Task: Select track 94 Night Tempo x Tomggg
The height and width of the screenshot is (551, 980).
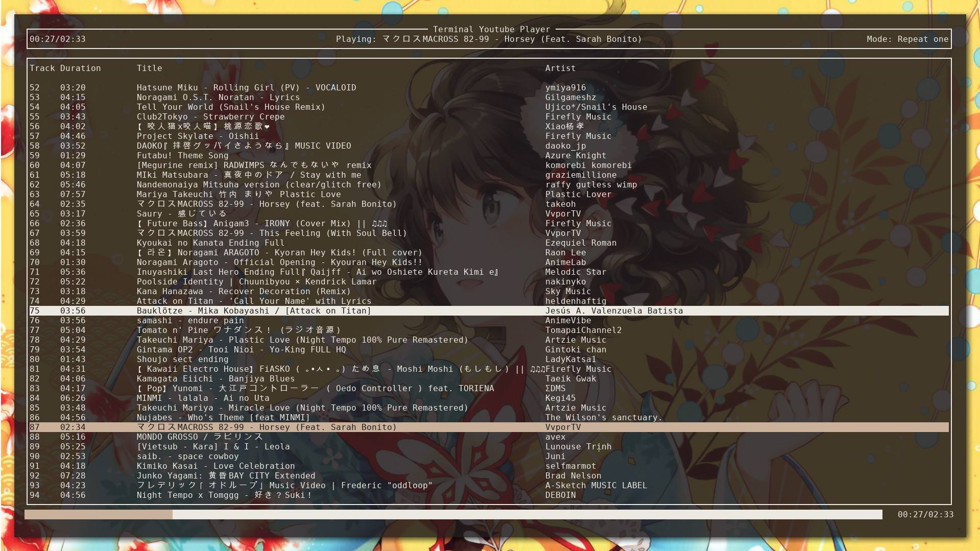Action: 224,495
